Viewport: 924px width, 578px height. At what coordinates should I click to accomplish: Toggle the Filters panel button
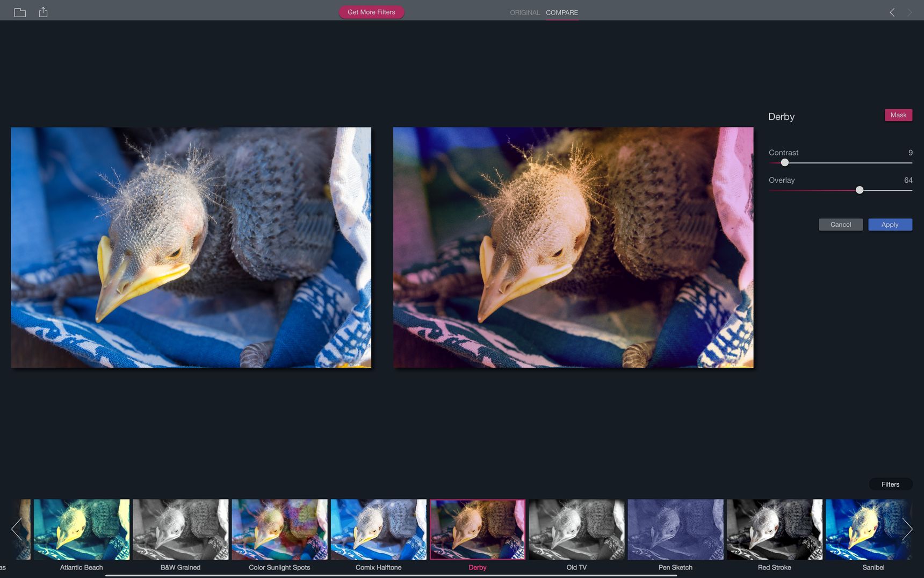coord(890,484)
